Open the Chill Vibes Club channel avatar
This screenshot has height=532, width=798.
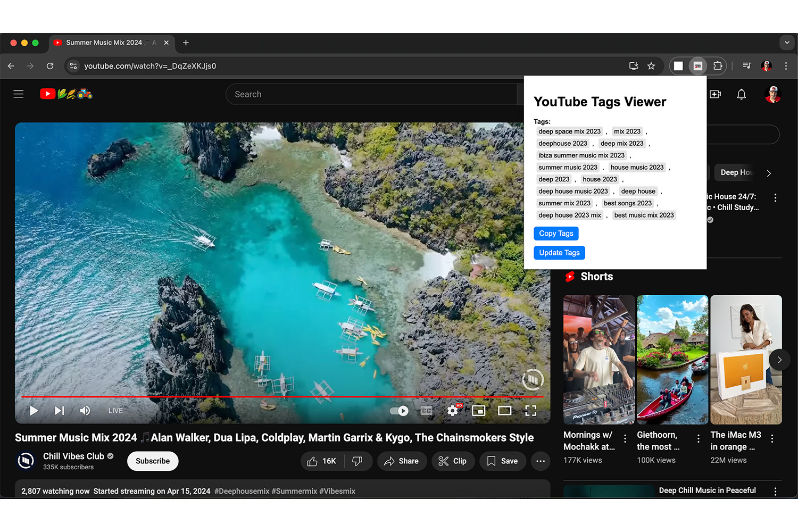click(26, 461)
